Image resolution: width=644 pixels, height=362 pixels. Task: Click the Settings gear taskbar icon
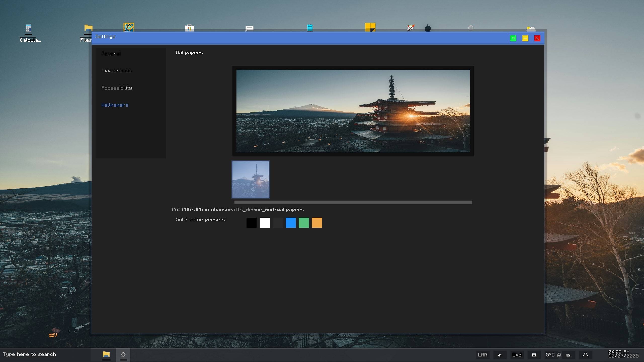click(x=123, y=354)
